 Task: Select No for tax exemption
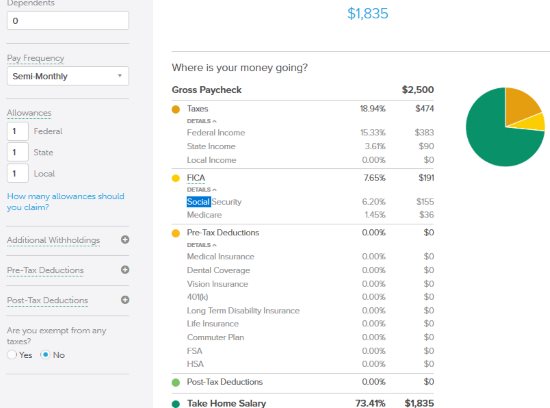click(45, 355)
